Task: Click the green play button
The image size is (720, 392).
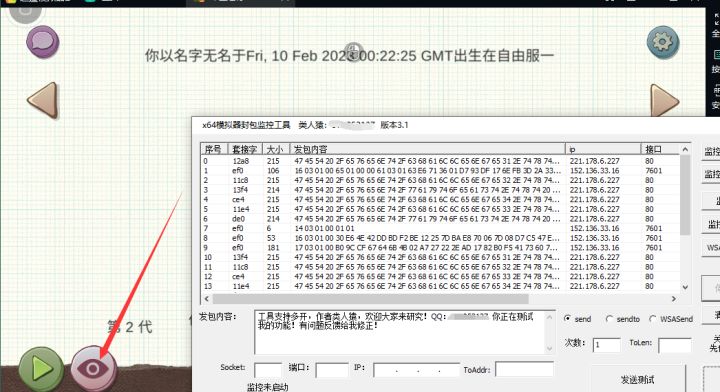Action: coord(41,369)
